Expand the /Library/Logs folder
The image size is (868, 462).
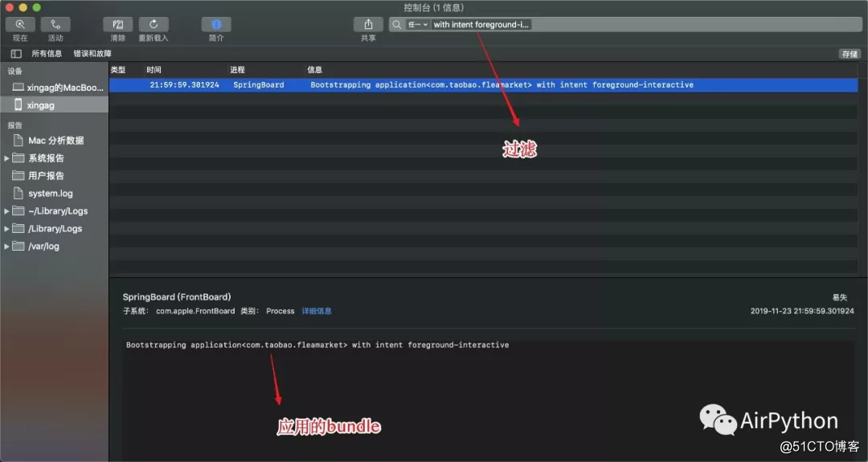pos(6,228)
